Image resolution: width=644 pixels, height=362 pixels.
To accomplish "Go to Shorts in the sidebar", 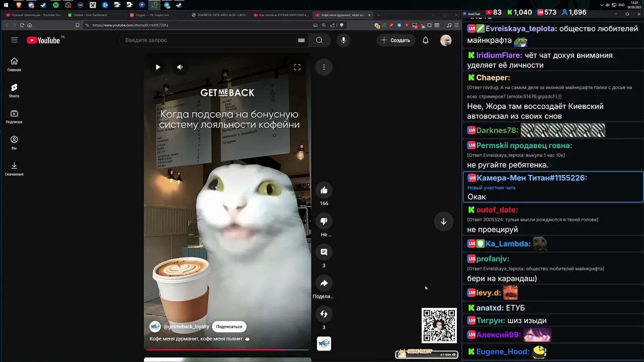I will pyautogui.click(x=14, y=90).
